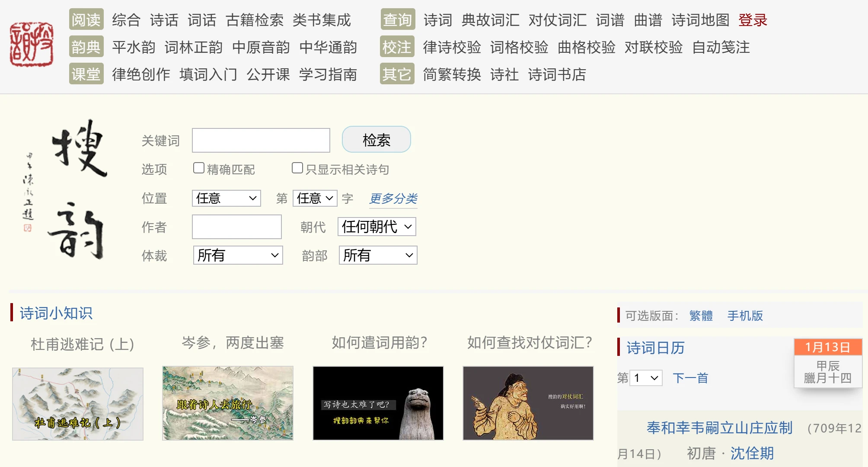Switch to the 繁體 version
The height and width of the screenshot is (467, 868).
(701, 316)
